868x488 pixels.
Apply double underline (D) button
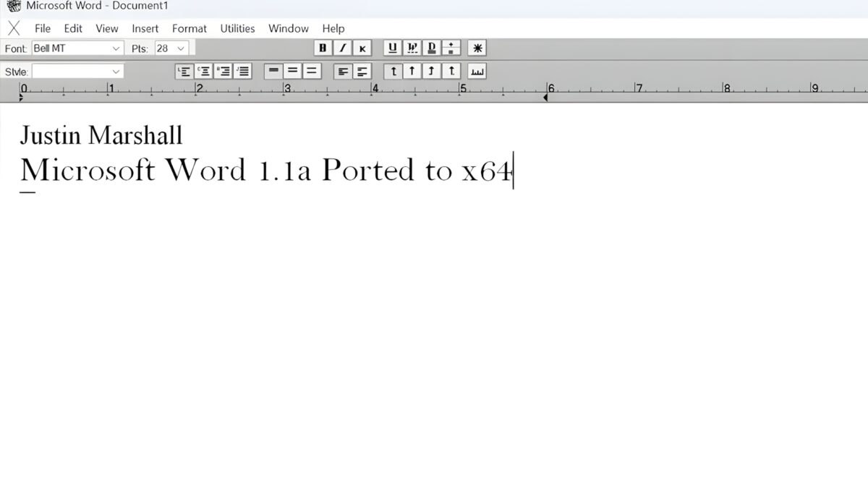[x=432, y=48]
